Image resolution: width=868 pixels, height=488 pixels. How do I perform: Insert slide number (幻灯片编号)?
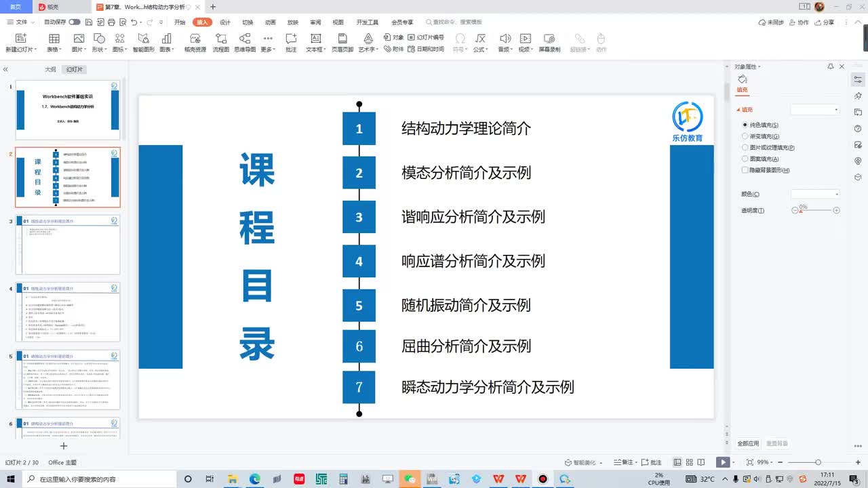coord(426,37)
